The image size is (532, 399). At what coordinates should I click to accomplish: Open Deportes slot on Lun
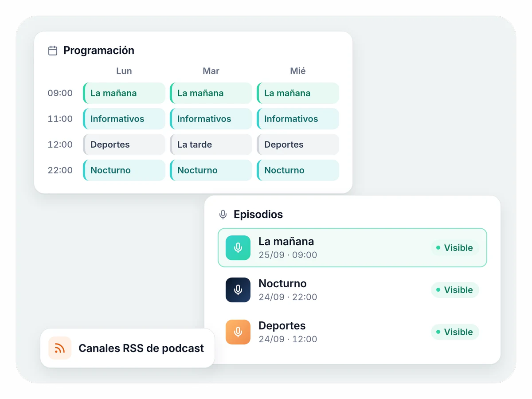pos(124,145)
